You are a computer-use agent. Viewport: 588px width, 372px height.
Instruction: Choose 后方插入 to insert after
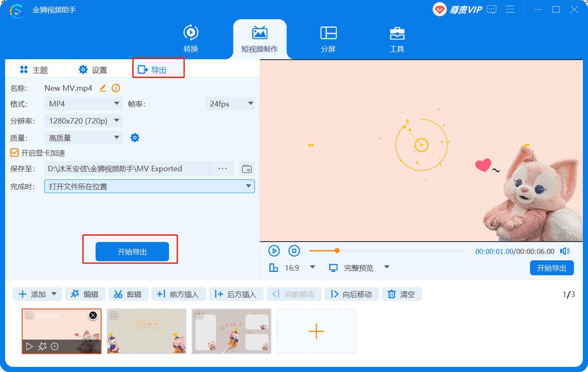[236, 294]
